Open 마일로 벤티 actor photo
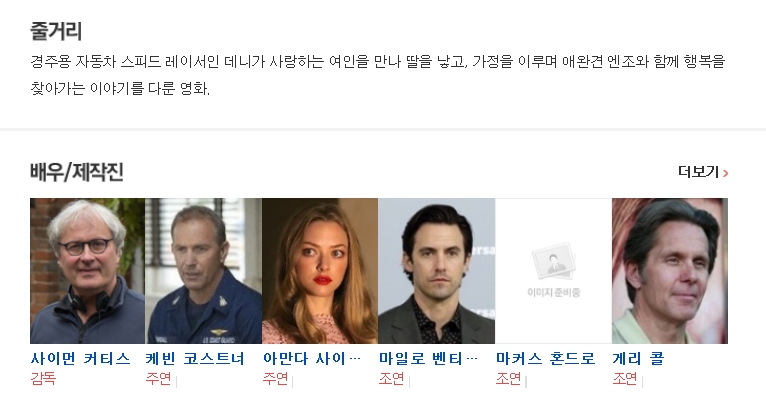 coord(437,271)
